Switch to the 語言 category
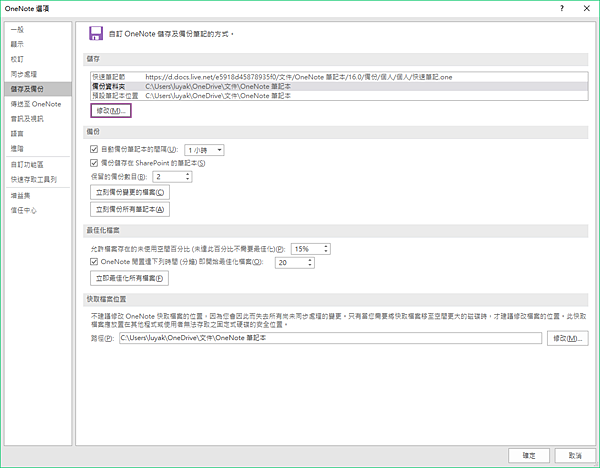 [38, 134]
